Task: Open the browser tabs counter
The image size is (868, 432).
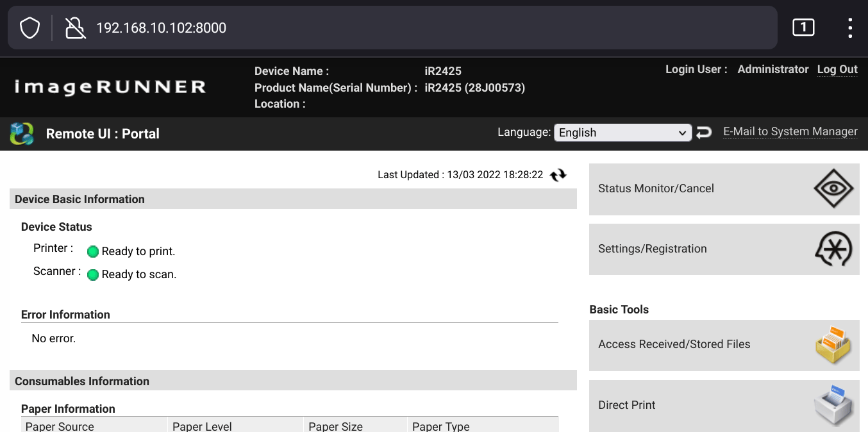Action: coord(803,28)
